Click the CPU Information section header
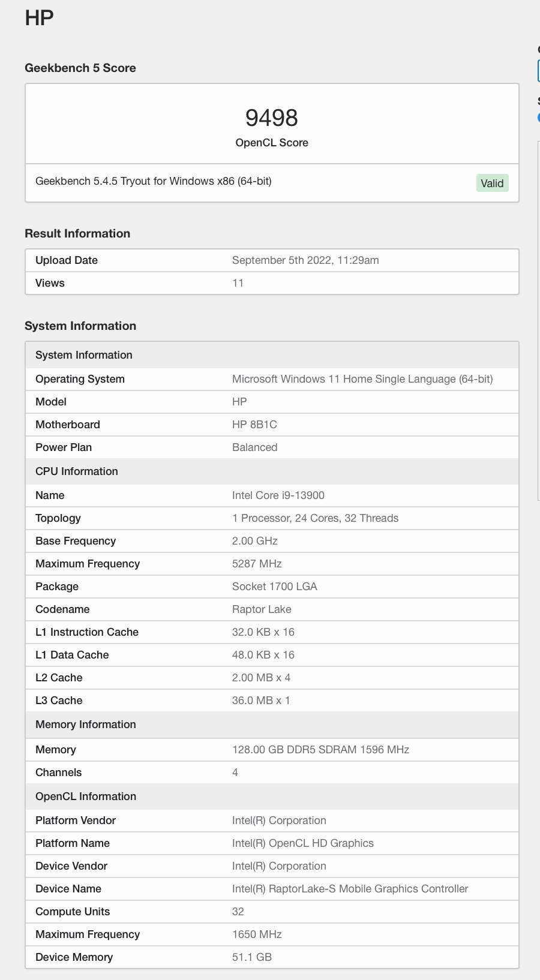540x980 pixels. 77,471
